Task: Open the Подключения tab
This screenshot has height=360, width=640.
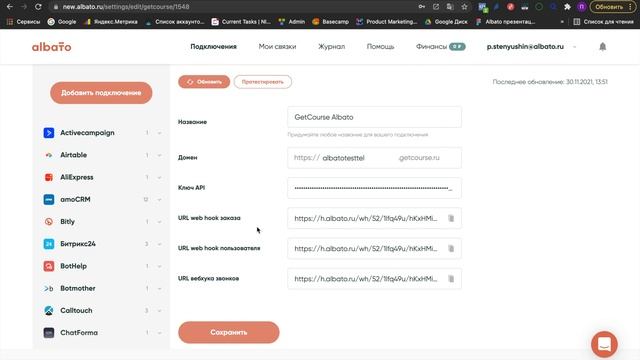Action: [x=213, y=47]
